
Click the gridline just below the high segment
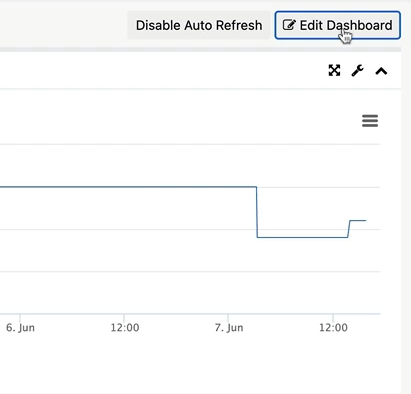(x=190, y=229)
